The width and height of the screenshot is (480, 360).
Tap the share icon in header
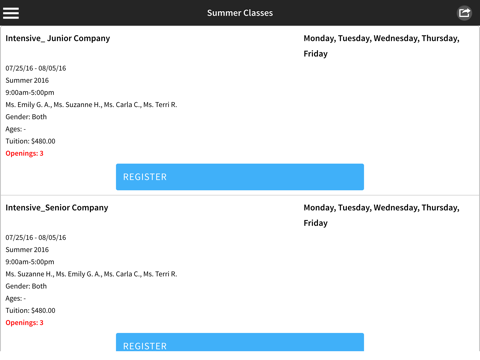[x=464, y=13]
